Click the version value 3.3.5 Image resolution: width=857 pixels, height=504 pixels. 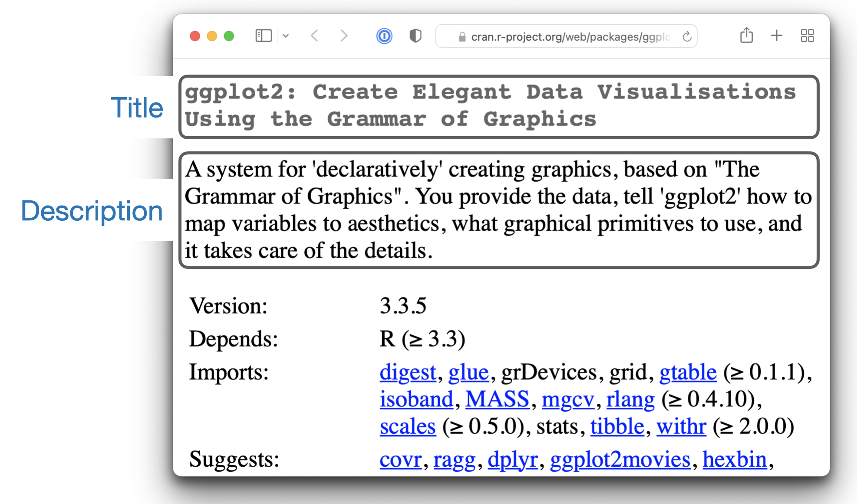pos(403,306)
